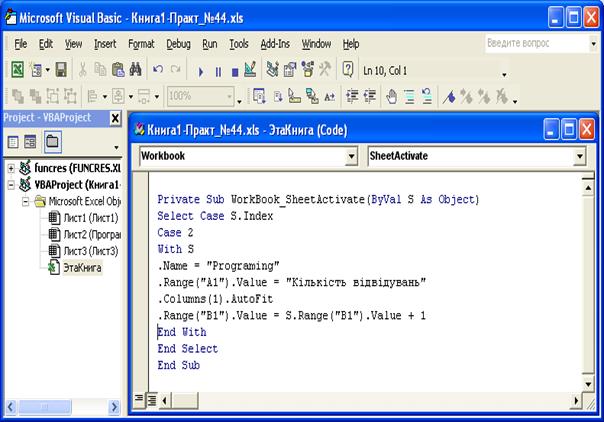Click the Quick Info icon
Image resolution: width=604 pixels, height=422 pixels.
tap(295, 96)
